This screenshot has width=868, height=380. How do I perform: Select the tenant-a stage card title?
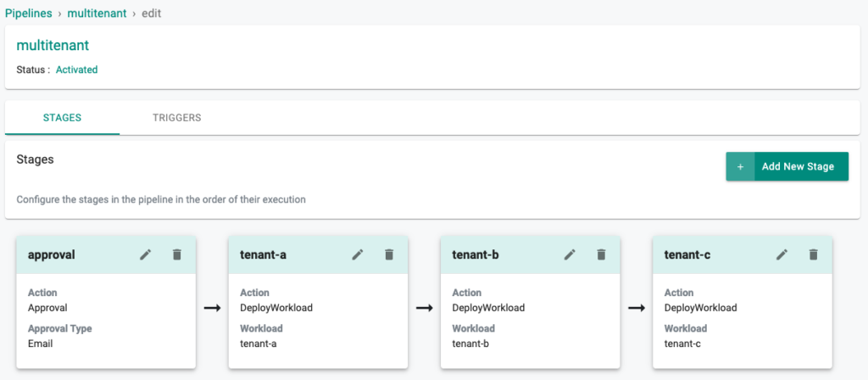click(x=264, y=254)
